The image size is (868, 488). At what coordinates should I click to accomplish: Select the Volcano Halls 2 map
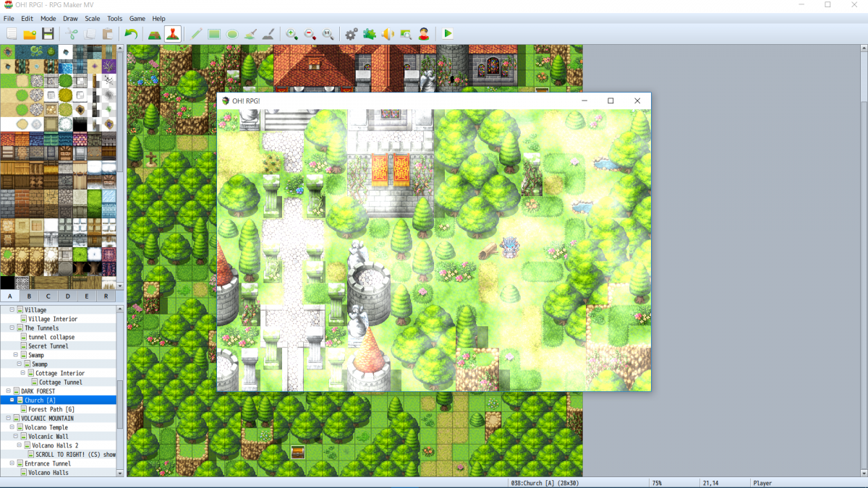[55, 445]
